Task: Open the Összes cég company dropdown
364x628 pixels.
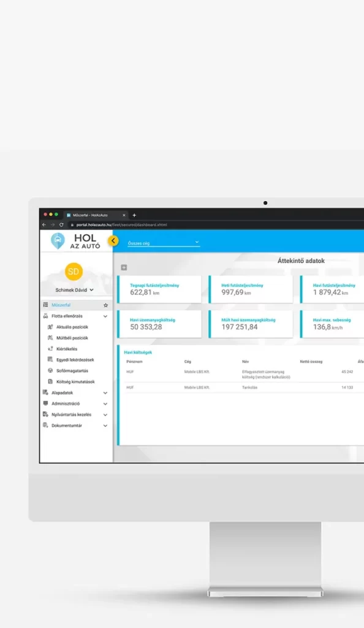Action: [163, 243]
